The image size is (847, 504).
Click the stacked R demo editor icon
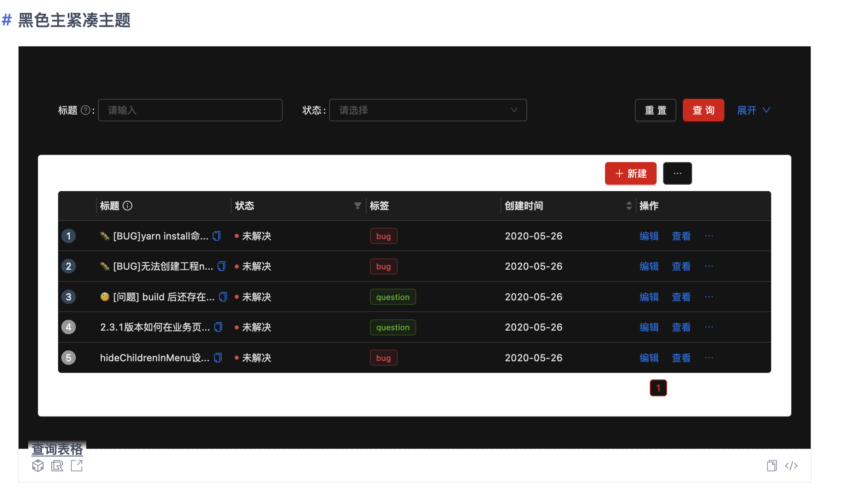pyautogui.click(x=57, y=466)
